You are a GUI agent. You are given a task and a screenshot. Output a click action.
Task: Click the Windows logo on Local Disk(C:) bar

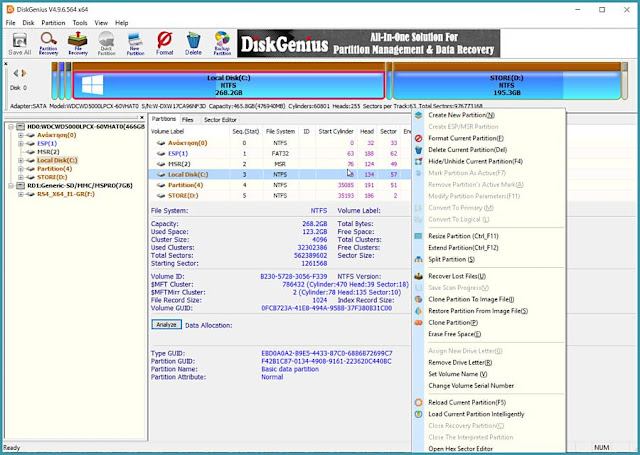pos(93,85)
